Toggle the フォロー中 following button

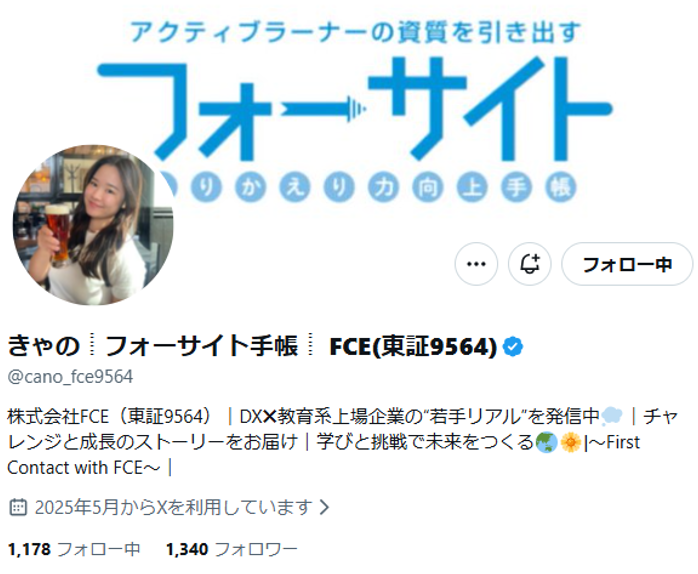(x=627, y=264)
